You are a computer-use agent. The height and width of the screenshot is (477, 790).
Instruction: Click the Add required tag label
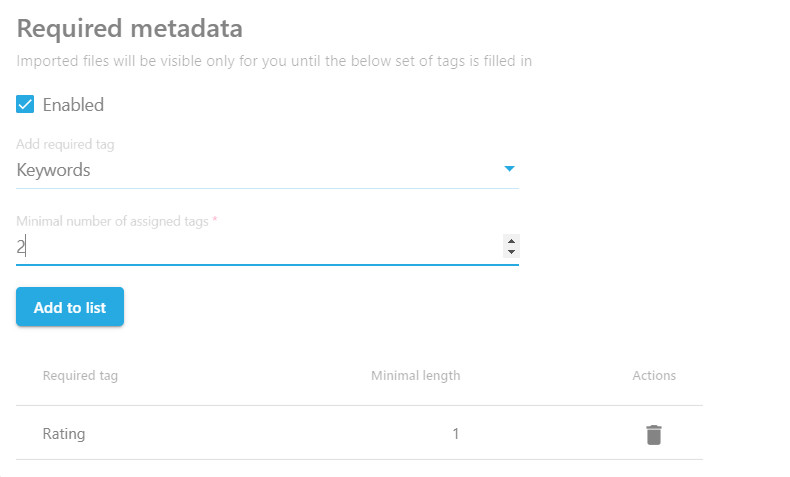point(65,145)
